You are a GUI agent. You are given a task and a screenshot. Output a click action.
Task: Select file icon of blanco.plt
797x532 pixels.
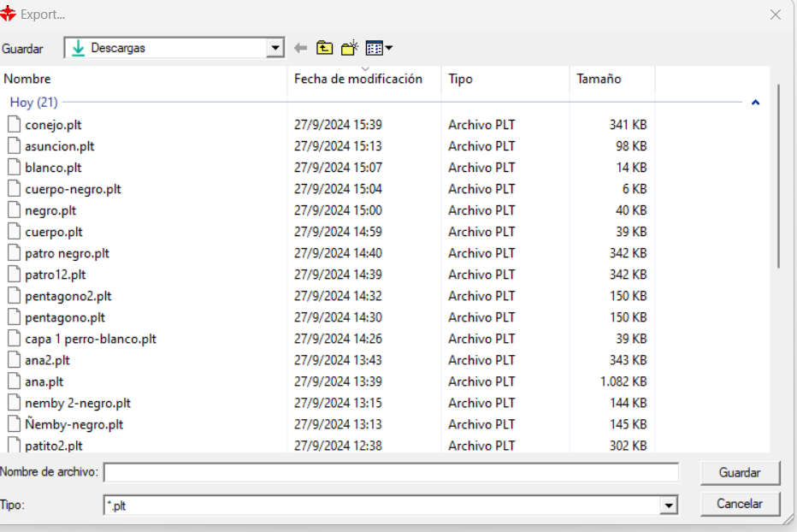15,167
